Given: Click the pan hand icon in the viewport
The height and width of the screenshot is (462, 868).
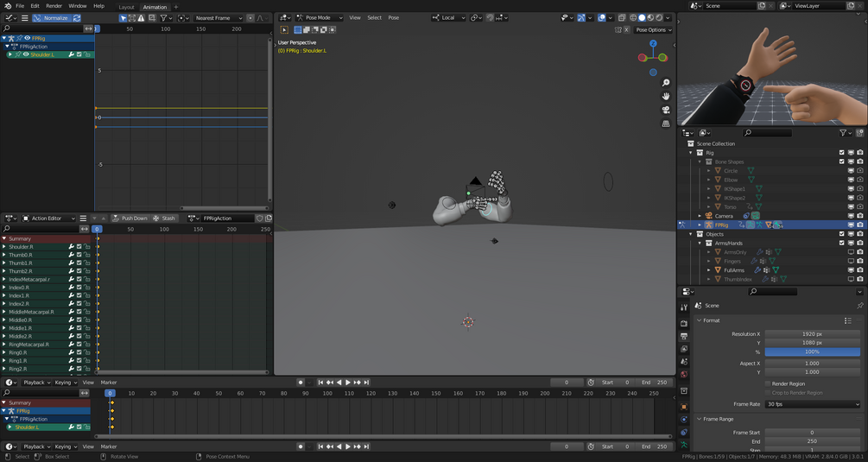Looking at the screenshot, I should [666, 96].
